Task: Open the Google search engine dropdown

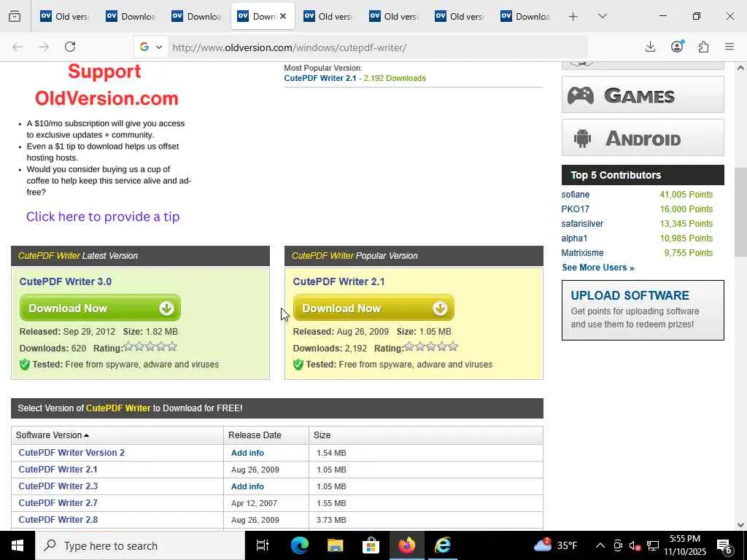Action: click(x=151, y=47)
